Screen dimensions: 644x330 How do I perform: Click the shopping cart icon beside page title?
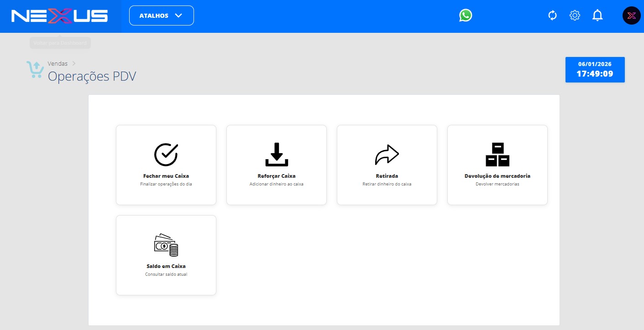point(35,70)
